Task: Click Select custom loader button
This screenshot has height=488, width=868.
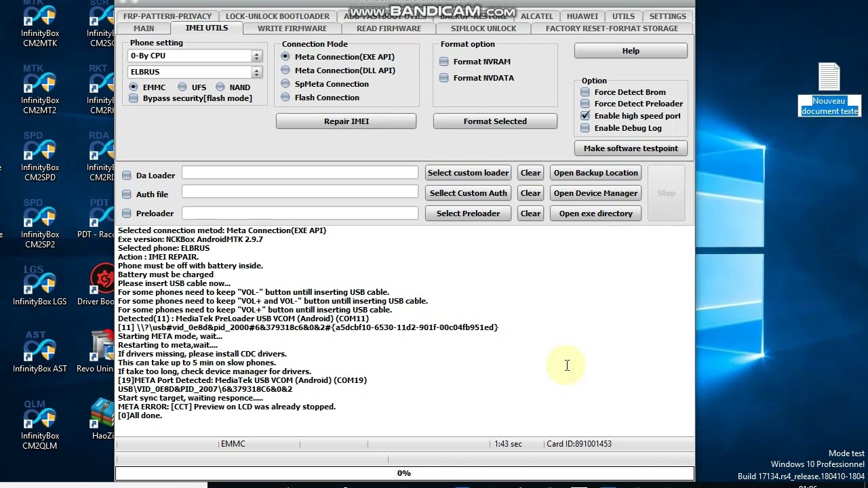Action: (x=468, y=173)
